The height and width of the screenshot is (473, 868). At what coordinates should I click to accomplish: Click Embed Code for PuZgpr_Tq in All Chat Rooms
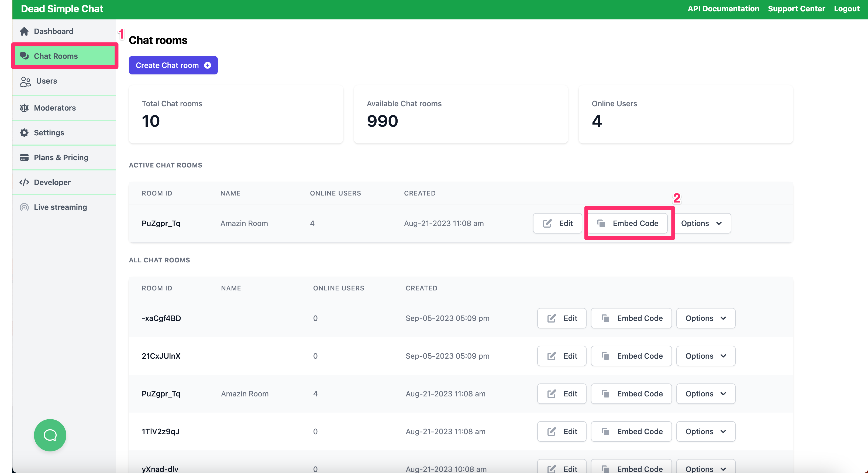(x=631, y=394)
